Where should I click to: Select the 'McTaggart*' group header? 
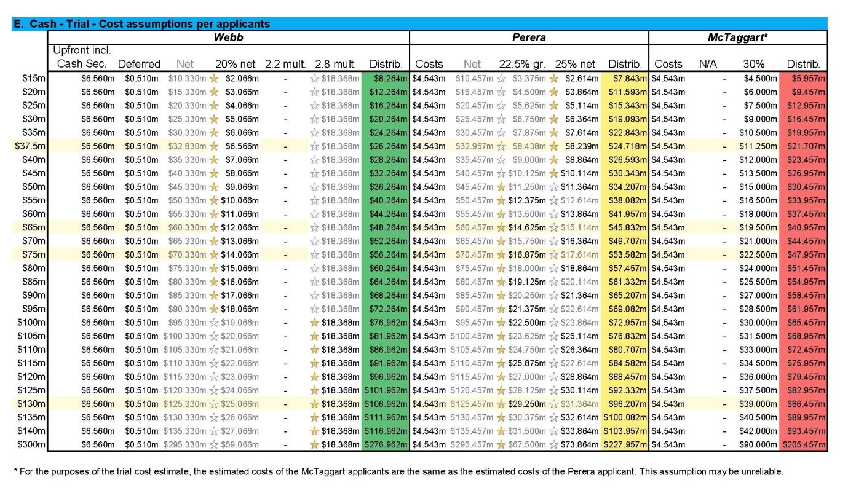[738, 37]
